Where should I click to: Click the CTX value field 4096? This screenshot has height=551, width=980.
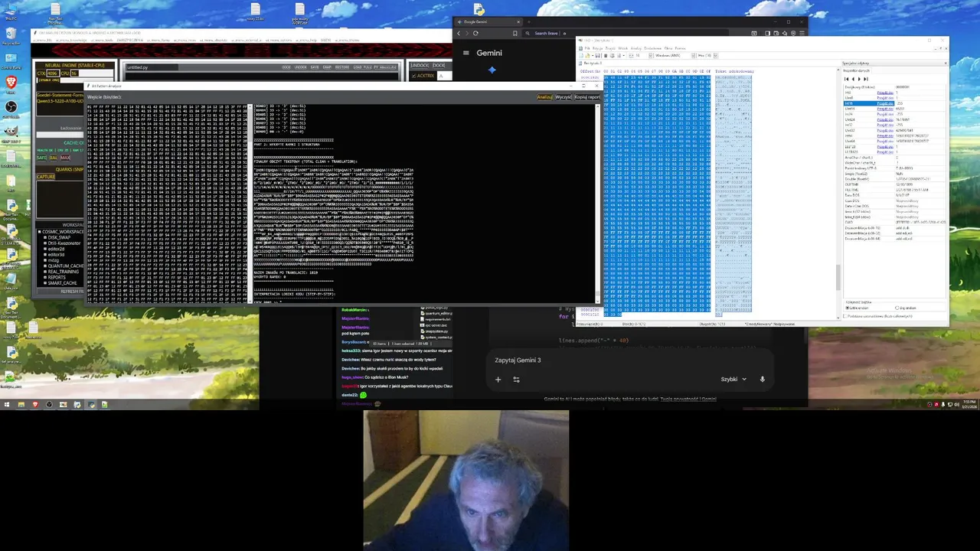(53, 73)
